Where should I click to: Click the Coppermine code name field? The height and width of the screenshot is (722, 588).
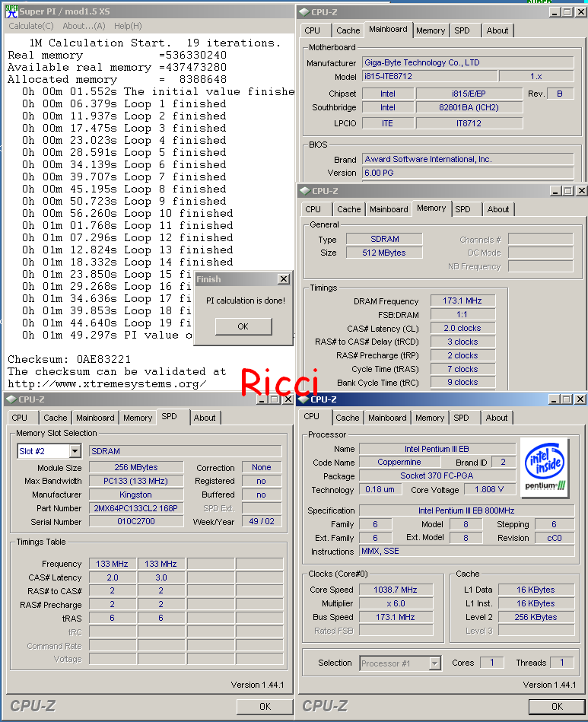point(399,462)
